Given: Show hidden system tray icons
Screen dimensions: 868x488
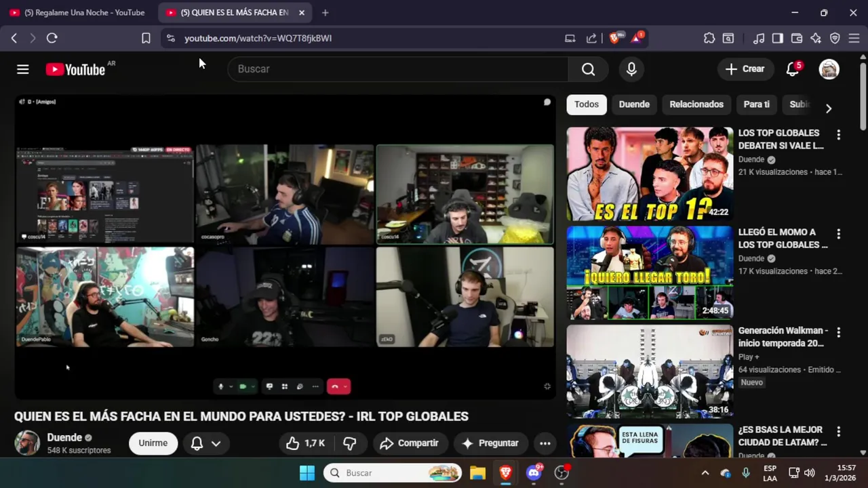Looking at the screenshot, I should pos(705,473).
